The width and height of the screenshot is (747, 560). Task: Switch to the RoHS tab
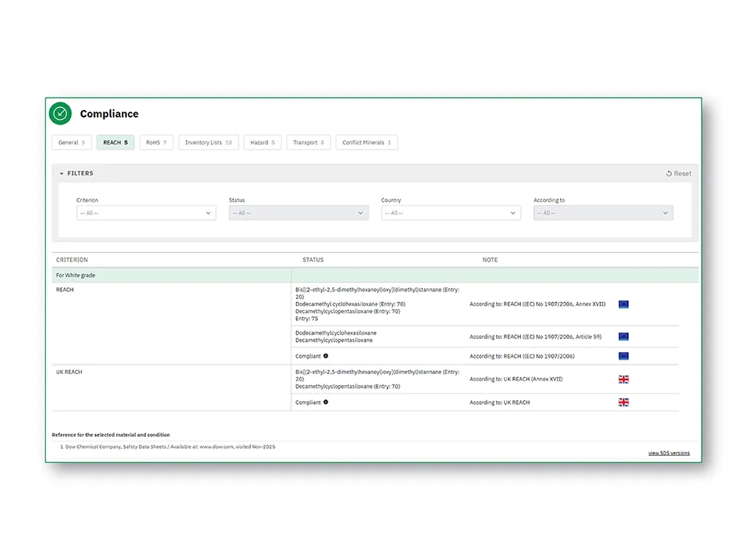click(156, 142)
